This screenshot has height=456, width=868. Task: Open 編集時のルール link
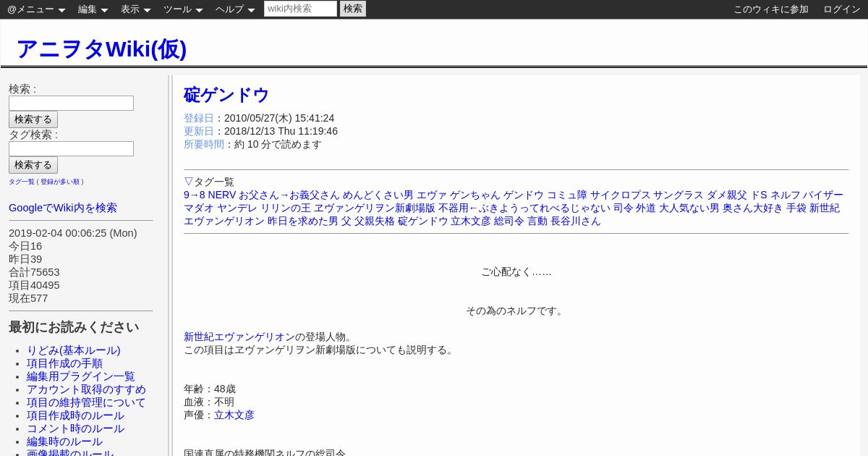coord(64,442)
